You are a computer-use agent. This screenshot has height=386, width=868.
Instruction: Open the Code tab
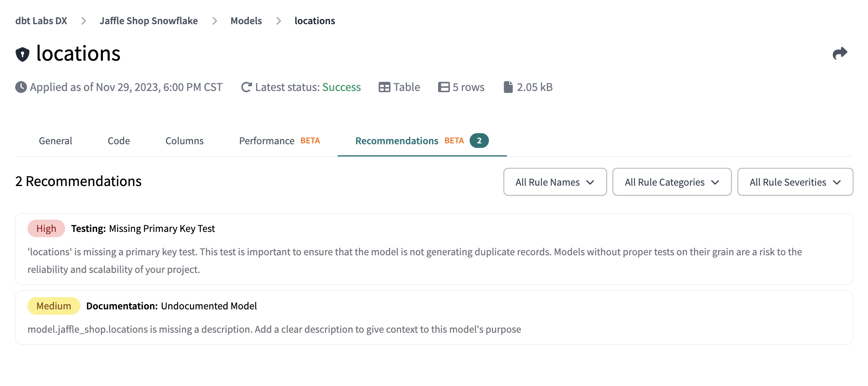click(x=119, y=141)
